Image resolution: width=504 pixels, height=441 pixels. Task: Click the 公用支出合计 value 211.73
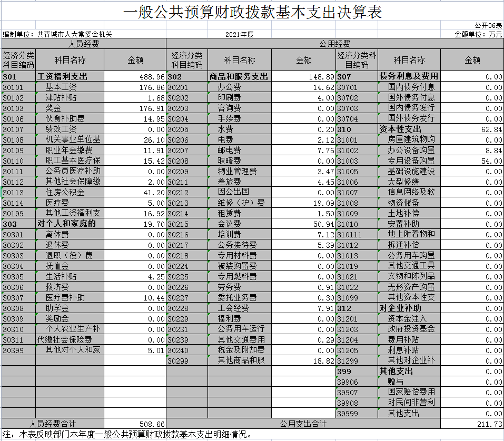coord(471,424)
